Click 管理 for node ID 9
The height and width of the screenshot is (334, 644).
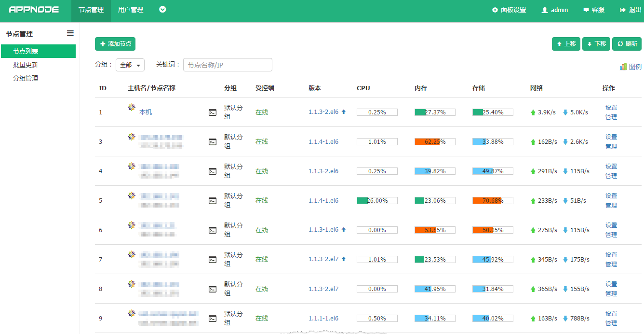pyautogui.click(x=611, y=323)
